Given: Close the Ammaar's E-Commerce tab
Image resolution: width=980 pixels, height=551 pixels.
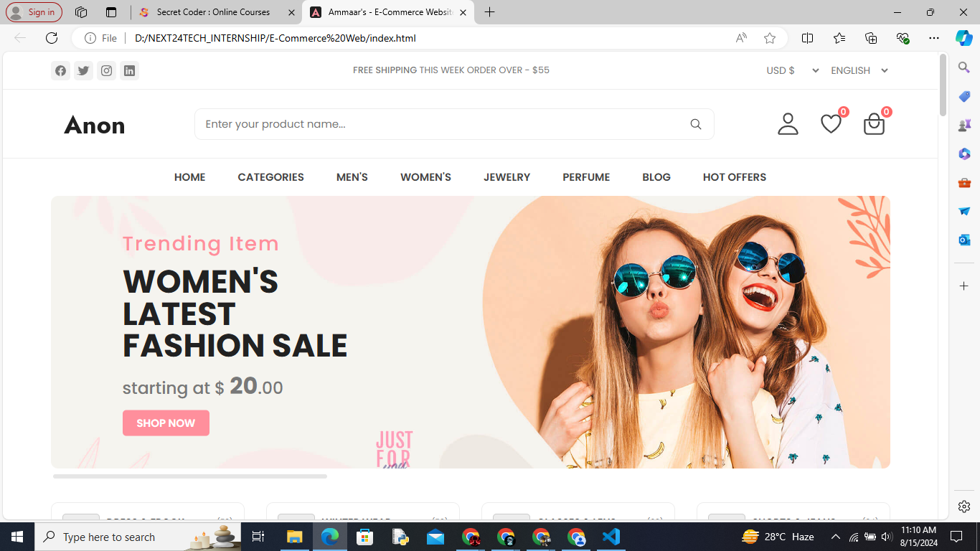Looking at the screenshot, I should [x=463, y=12].
